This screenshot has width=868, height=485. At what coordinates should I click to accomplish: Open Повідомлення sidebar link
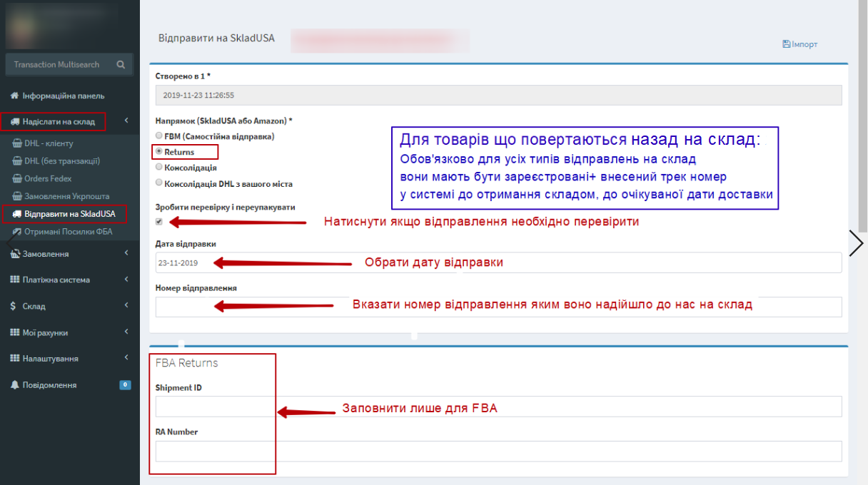[x=49, y=385]
